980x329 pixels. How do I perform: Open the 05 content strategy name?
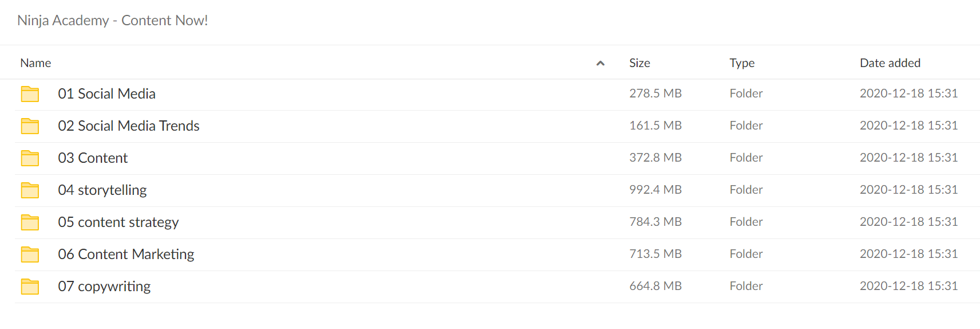[x=118, y=222]
